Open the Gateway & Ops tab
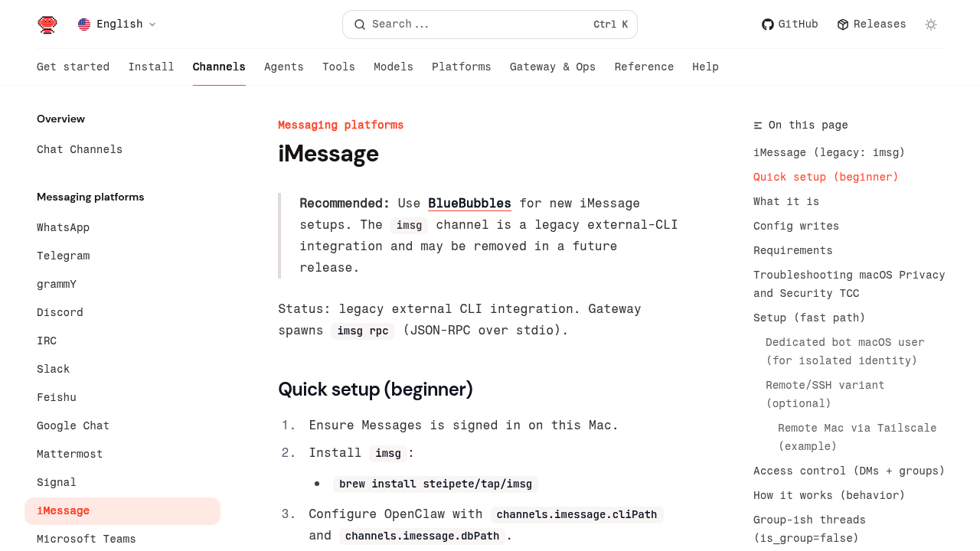Viewport: 980px width, 551px height. [x=552, y=67]
